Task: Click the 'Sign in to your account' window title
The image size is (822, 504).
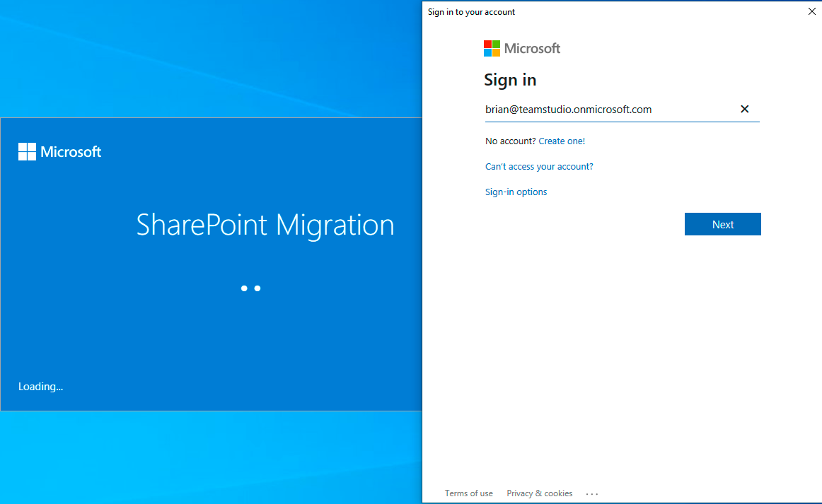Action: point(471,12)
